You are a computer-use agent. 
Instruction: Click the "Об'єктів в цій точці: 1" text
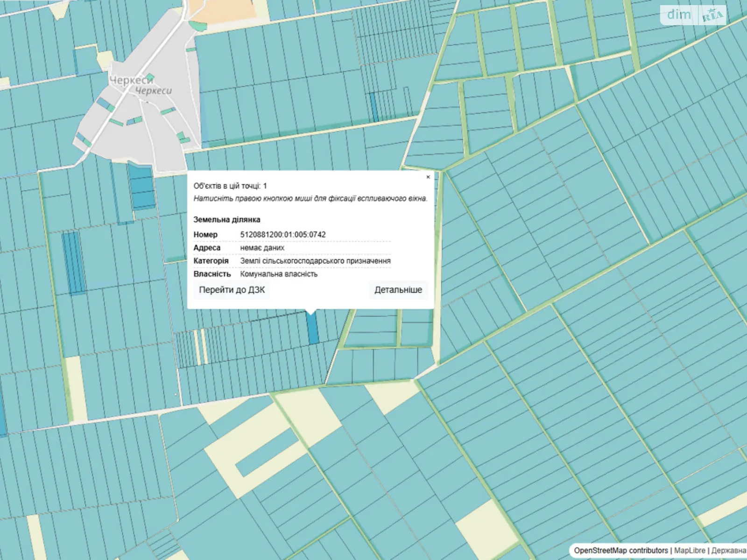(230, 186)
